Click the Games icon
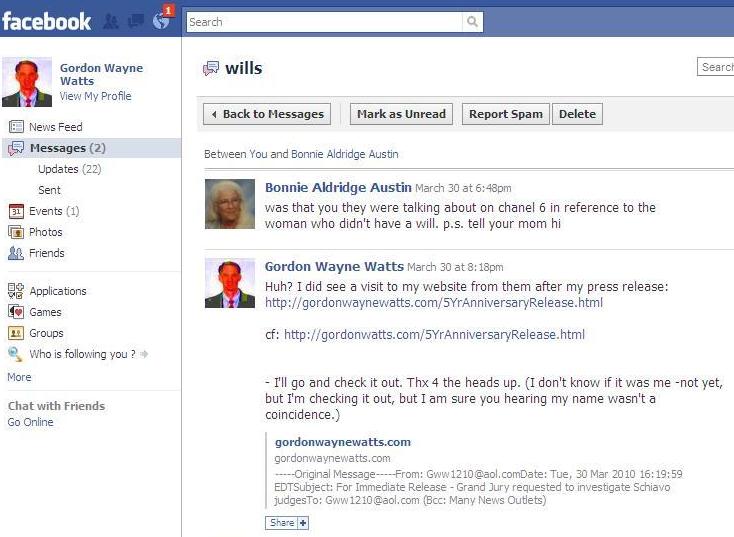 (16, 312)
